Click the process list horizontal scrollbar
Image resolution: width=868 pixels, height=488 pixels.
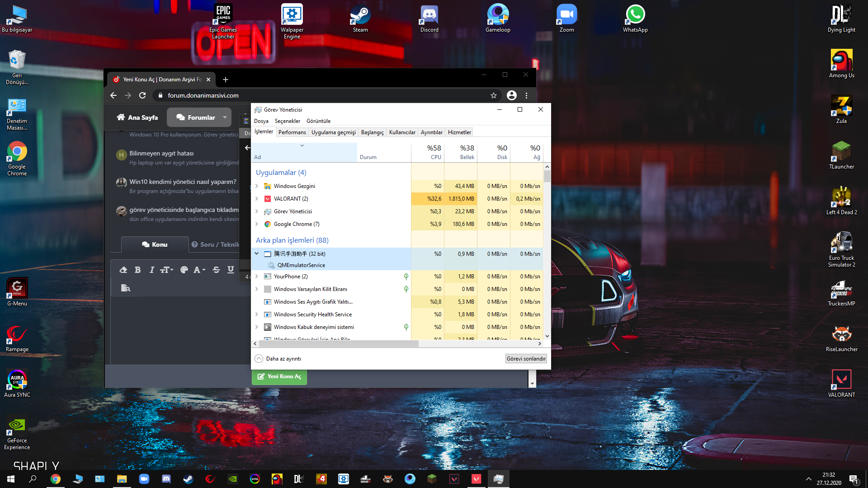[339, 344]
